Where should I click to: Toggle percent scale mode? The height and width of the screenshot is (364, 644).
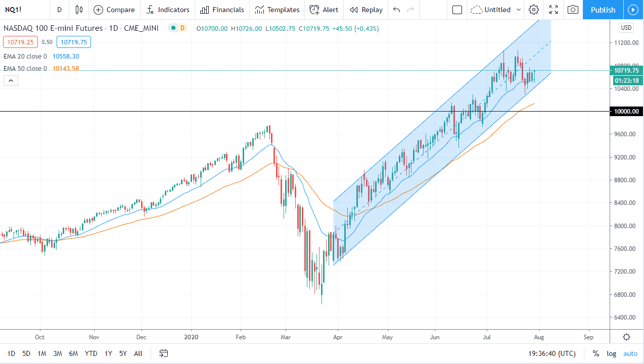595,353
